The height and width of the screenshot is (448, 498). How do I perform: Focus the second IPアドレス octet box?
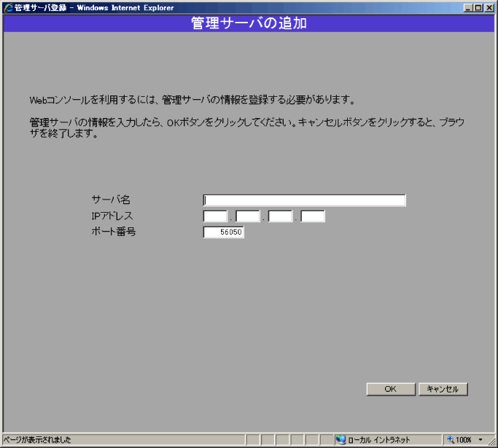248,216
